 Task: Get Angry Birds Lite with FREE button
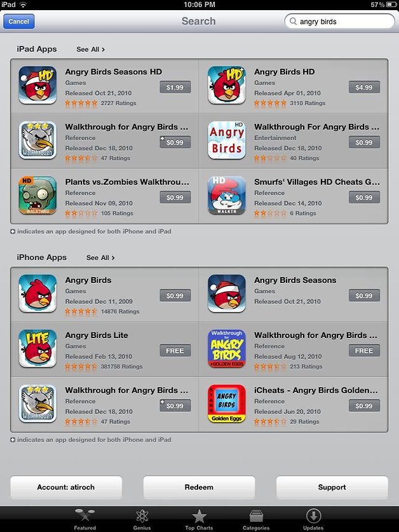coord(175,350)
